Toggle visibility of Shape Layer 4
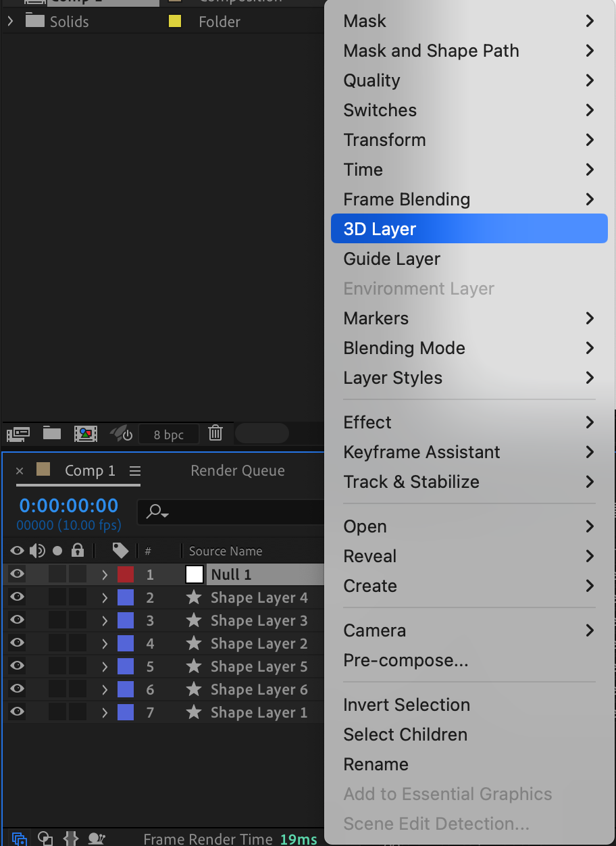616x846 pixels. [18, 597]
